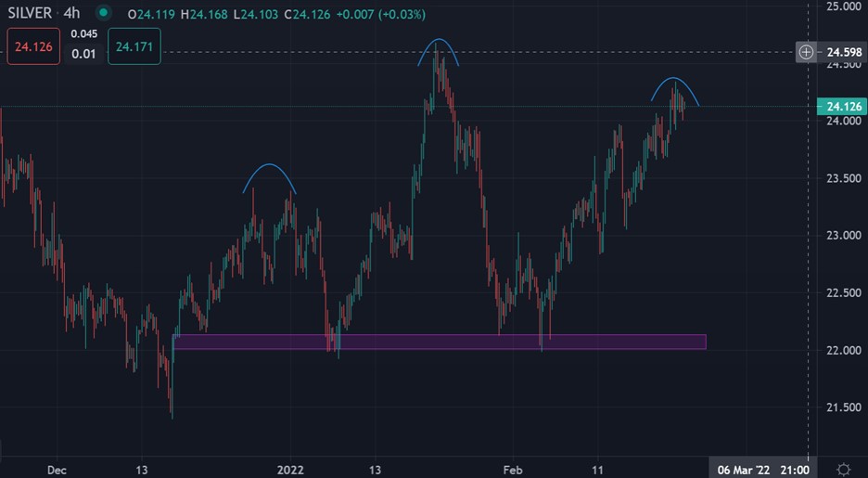Click the 23.500 price axis label
The height and width of the screenshot is (478, 868).
tap(844, 178)
